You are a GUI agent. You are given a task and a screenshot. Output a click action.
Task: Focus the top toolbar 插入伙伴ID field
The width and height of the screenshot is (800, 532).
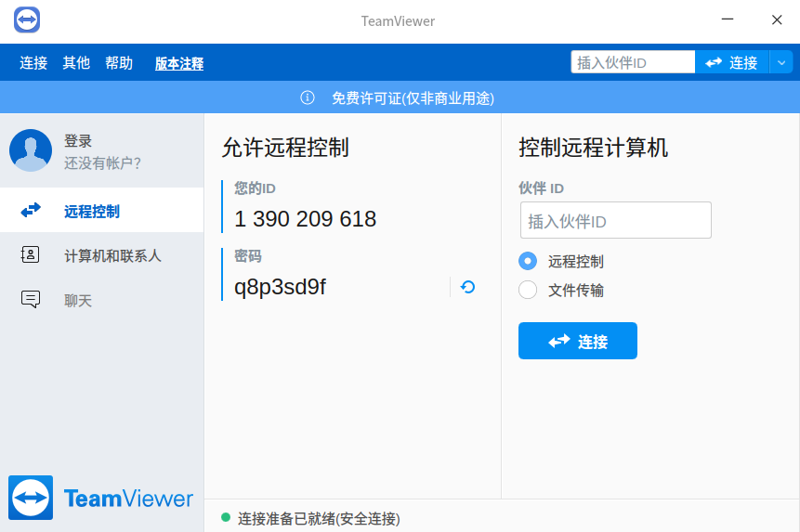(x=633, y=62)
